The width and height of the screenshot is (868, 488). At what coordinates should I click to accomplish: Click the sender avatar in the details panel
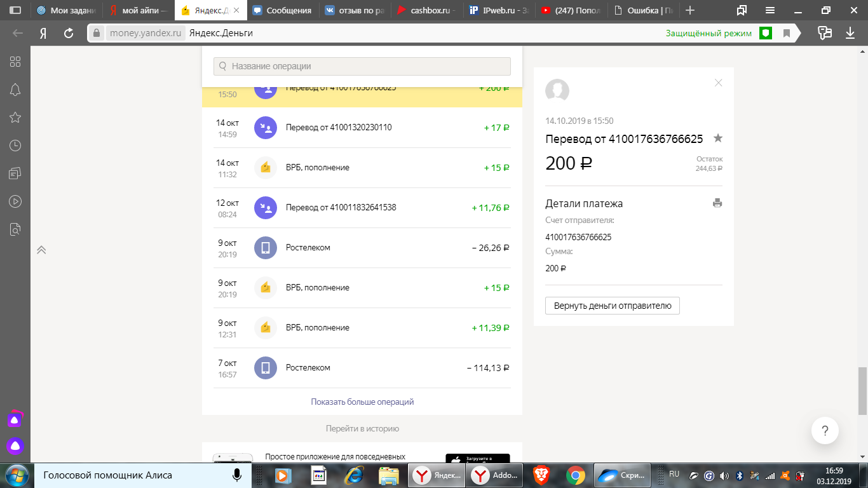coord(557,91)
